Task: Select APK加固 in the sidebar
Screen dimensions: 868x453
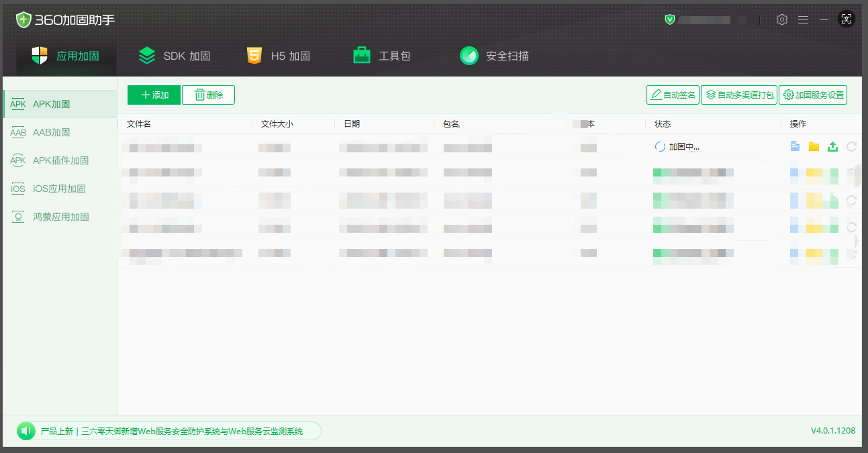Action: click(60, 104)
